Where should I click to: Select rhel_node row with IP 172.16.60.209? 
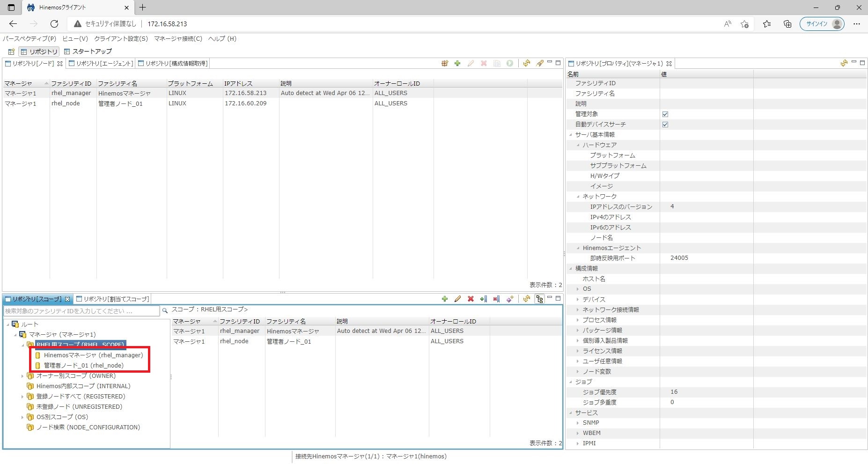tap(283, 103)
